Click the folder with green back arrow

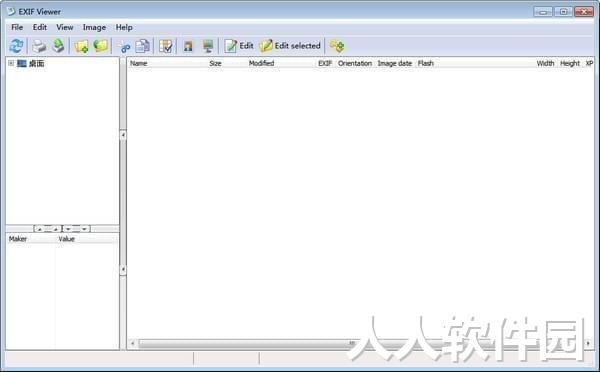pyautogui.click(x=101, y=46)
